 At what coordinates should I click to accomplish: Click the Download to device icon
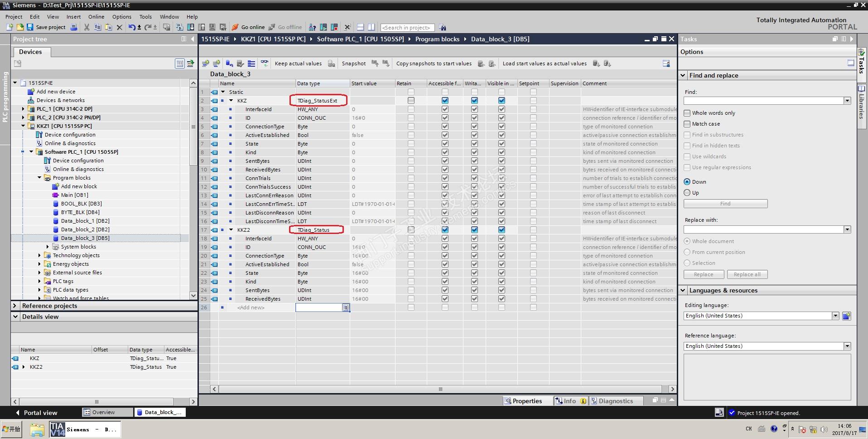[x=190, y=27]
